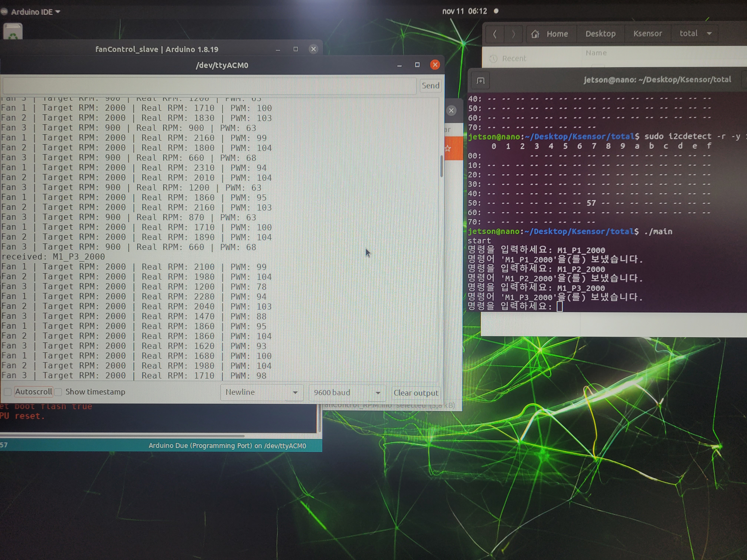Image resolution: width=747 pixels, height=560 pixels.
Task: Click the serial monitor message input field
Action: click(209, 86)
